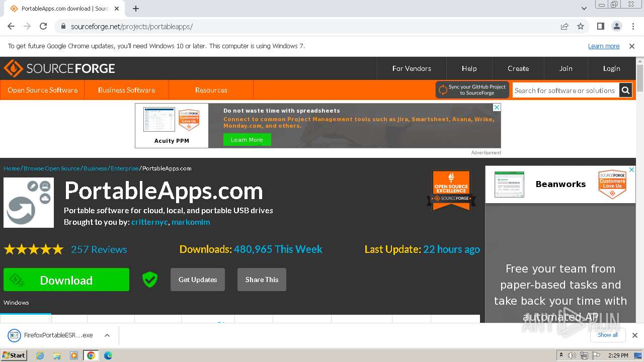Click the sourceforge.net address bar URL
Screen dimensions: 644x362
click(x=131, y=27)
